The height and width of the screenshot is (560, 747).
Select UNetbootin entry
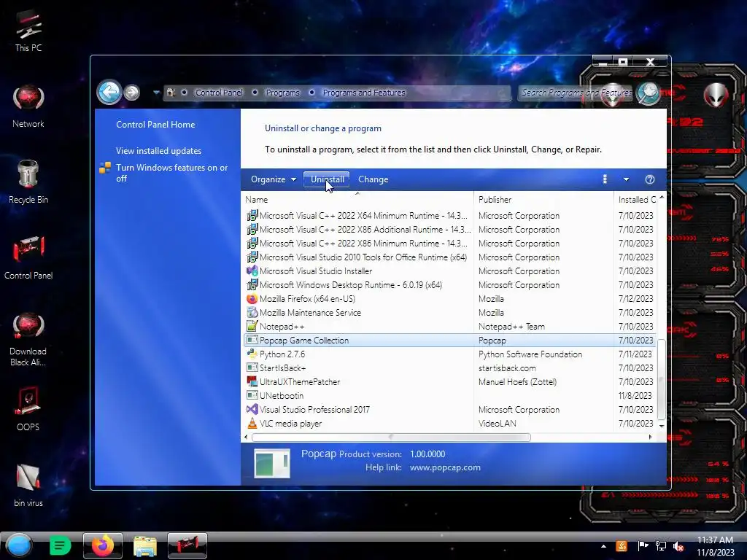pyautogui.click(x=449, y=395)
